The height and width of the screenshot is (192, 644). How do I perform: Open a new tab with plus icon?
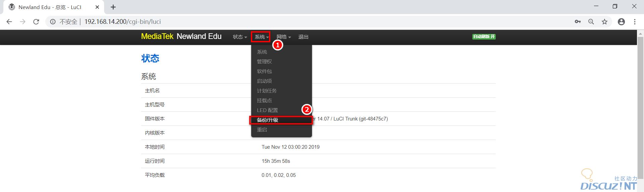[113, 7]
